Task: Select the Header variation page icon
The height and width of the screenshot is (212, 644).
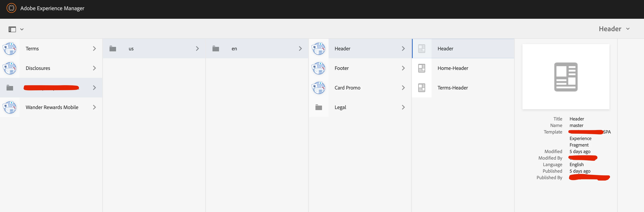Action: (x=422, y=49)
